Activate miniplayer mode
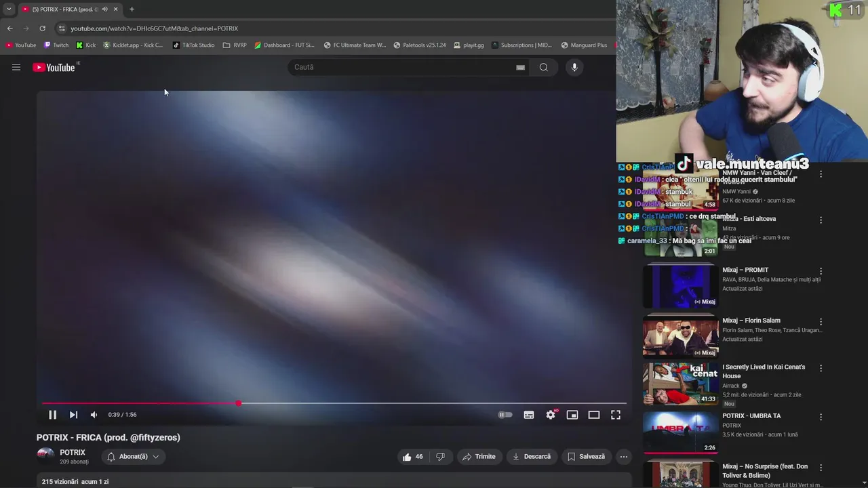This screenshot has width=868, height=488. pyautogui.click(x=572, y=415)
